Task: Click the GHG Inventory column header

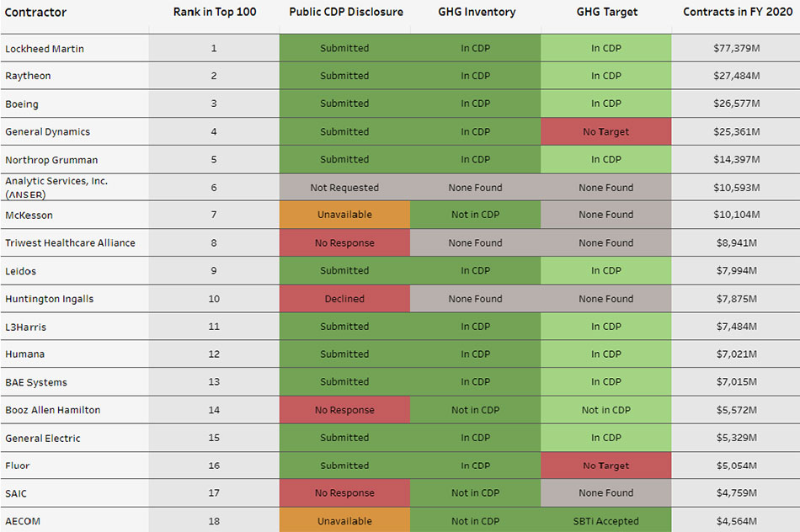Action: (x=477, y=13)
